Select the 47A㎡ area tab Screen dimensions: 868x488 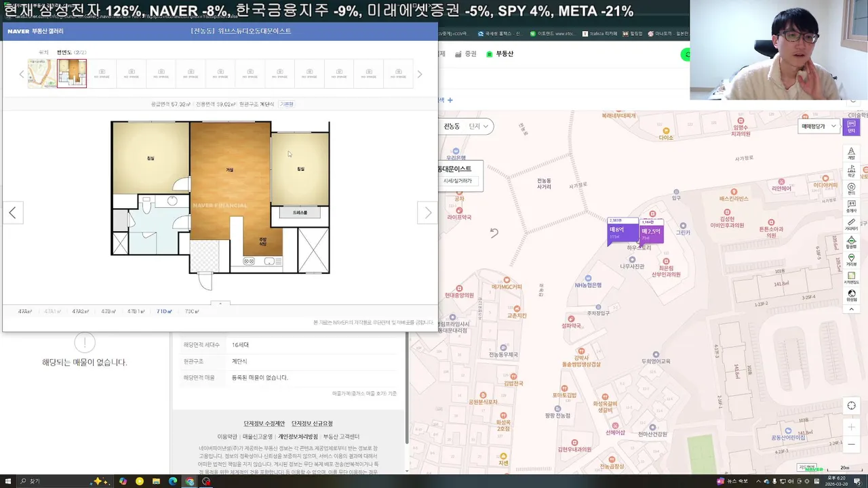(25, 312)
